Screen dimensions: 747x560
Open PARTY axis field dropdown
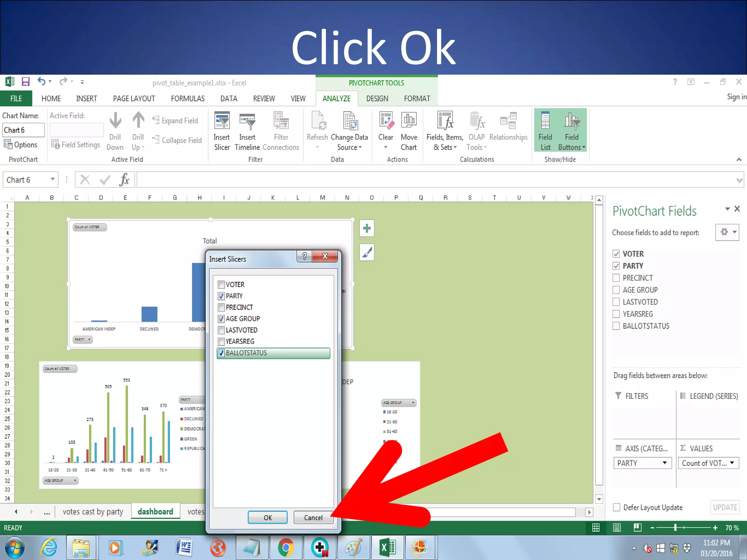[x=665, y=463]
